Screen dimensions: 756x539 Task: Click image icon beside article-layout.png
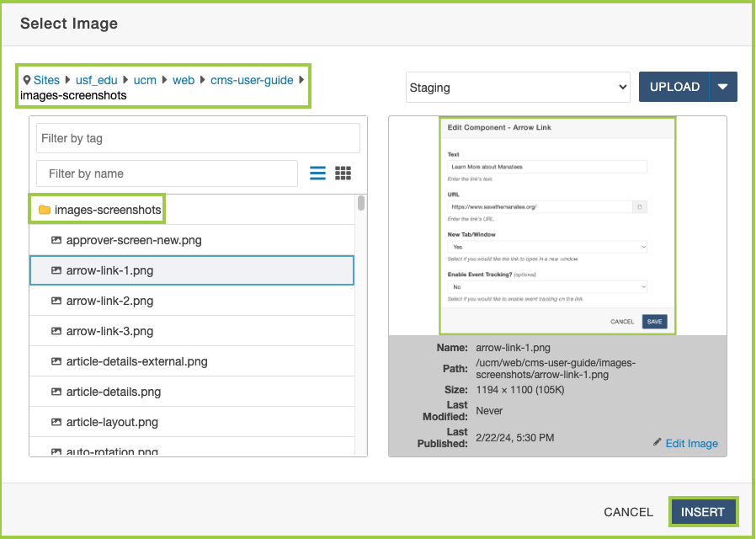pos(56,422)
